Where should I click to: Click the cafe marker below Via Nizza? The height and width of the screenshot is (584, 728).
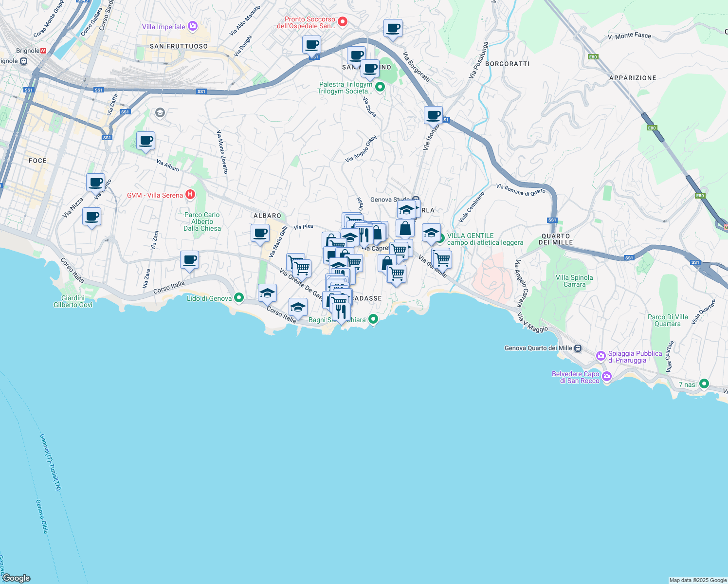point(91,217)
